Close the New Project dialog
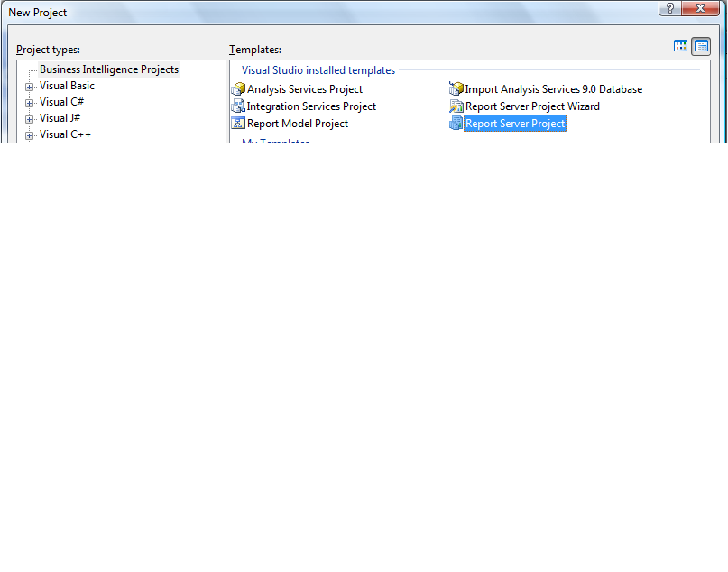Viewport: 728px width, 572px height. [x=701, y=8]
